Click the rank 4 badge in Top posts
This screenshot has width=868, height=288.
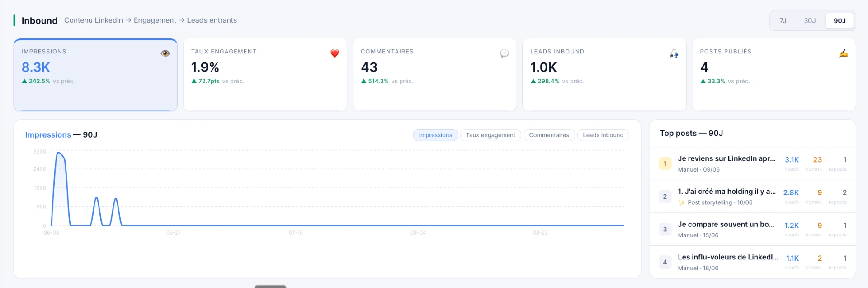pyautogui.click(x=665, y=262)
